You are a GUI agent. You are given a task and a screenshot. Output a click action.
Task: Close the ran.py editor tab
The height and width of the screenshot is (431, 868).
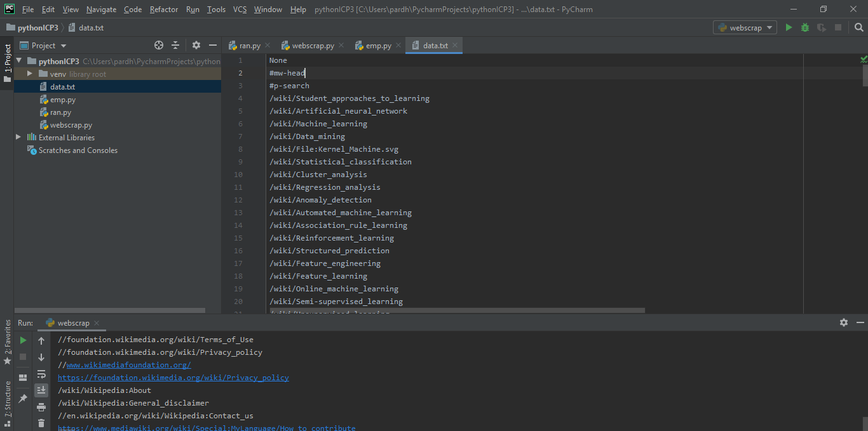click(268, 45)
